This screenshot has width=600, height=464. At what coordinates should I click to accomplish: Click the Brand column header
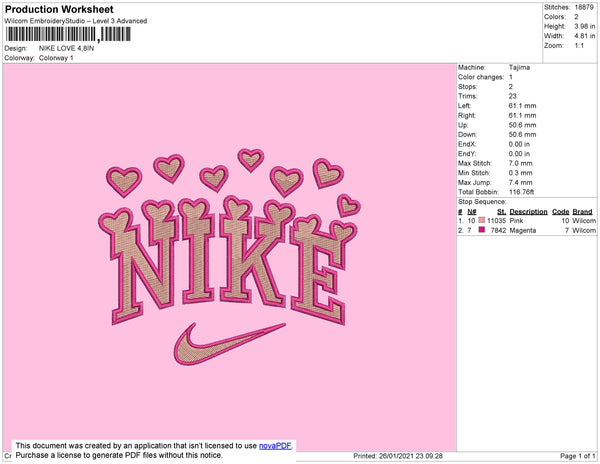583,211
